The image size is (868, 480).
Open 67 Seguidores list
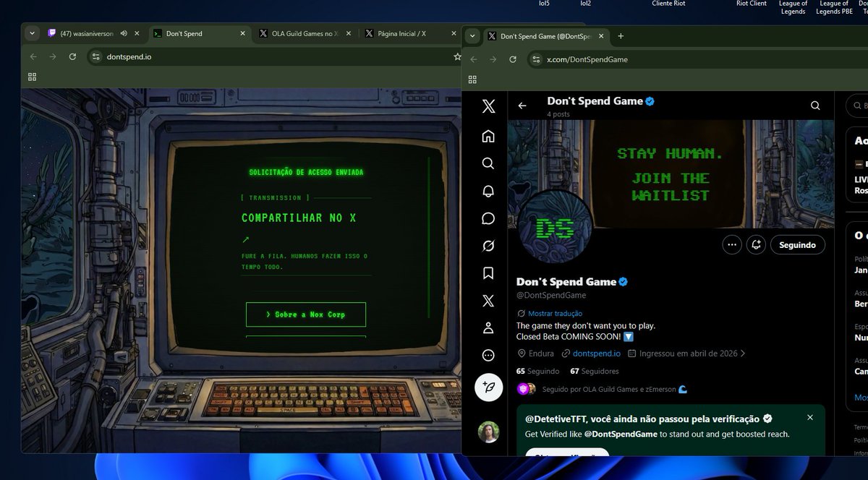pyautogui.click(x=595, y=371)
